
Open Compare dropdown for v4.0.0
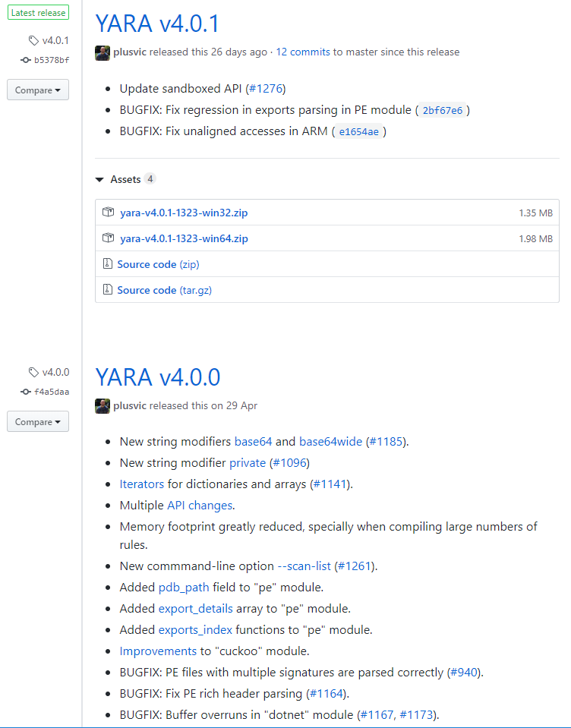[38, 421]
